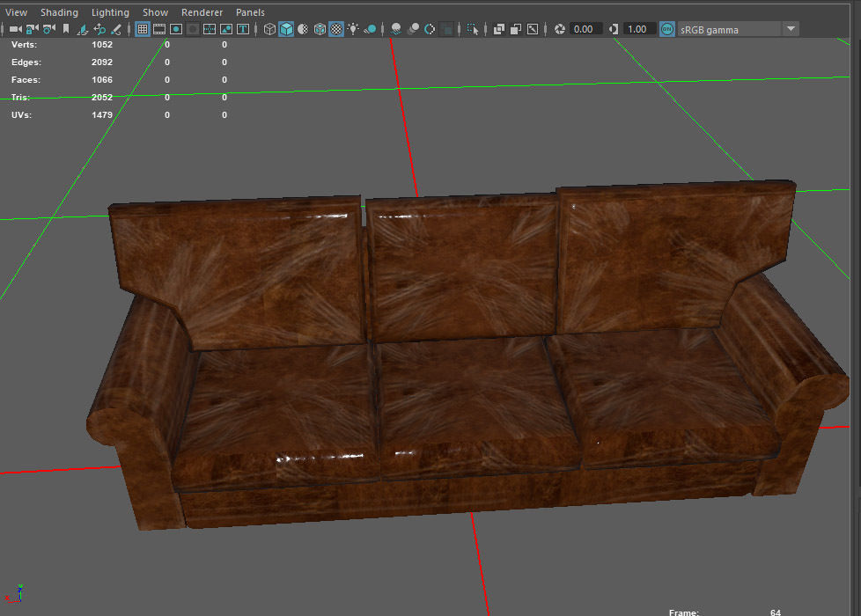861x616 pixels.
Task: Click Use All Lights bulb icon
Action: pos(353,29)
